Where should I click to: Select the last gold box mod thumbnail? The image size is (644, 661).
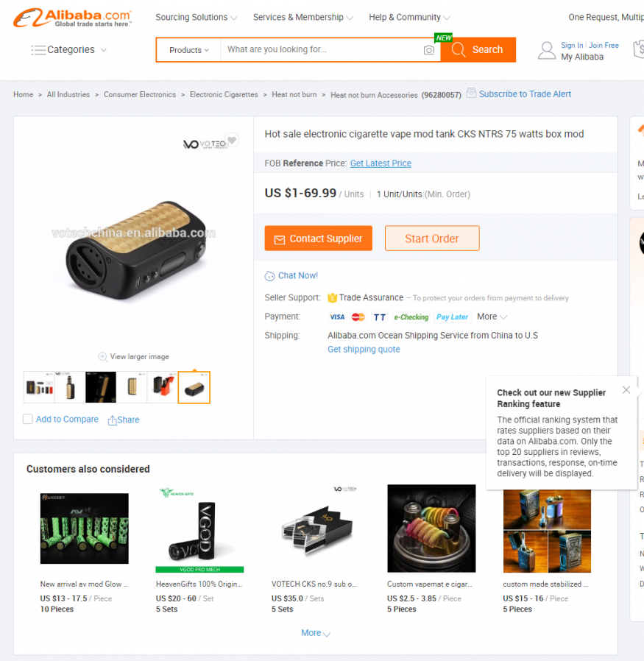coord(194,388)
